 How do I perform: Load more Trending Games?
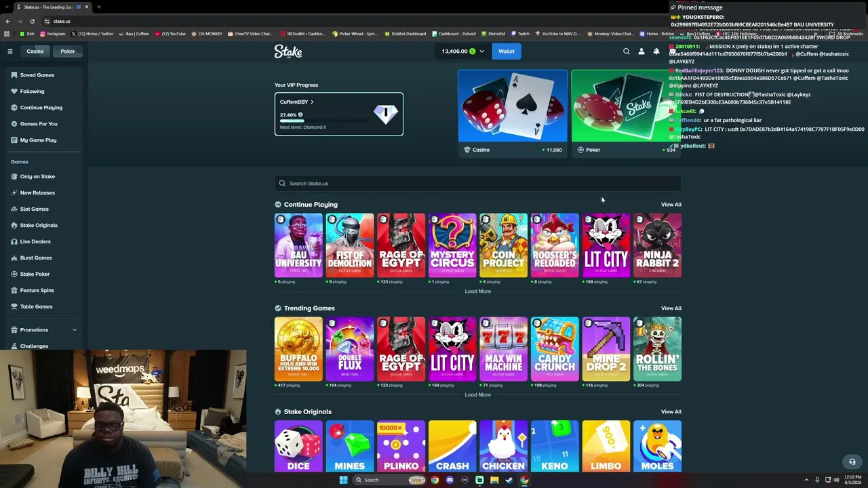(478, 395)
